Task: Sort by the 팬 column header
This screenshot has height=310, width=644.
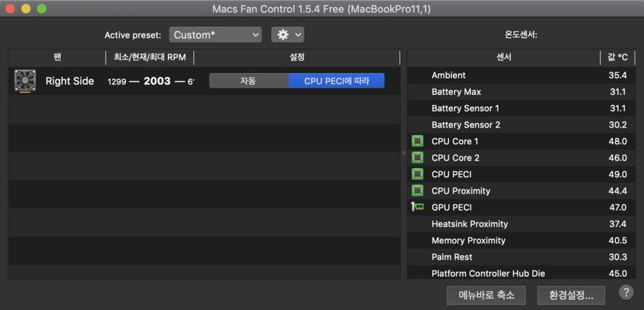Action: 57,58
